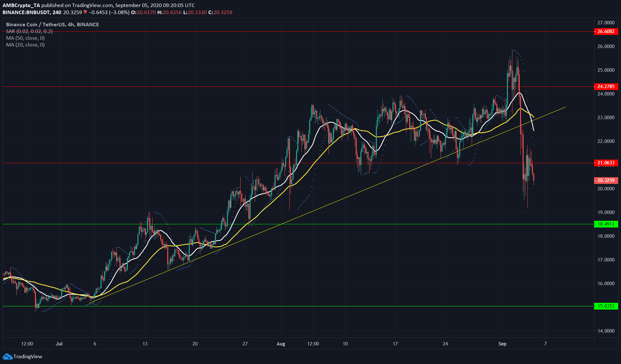Select the SAR (0.02, 0.02, 0.2) indicator legend
Screen dimensions: 621x364
29,31
